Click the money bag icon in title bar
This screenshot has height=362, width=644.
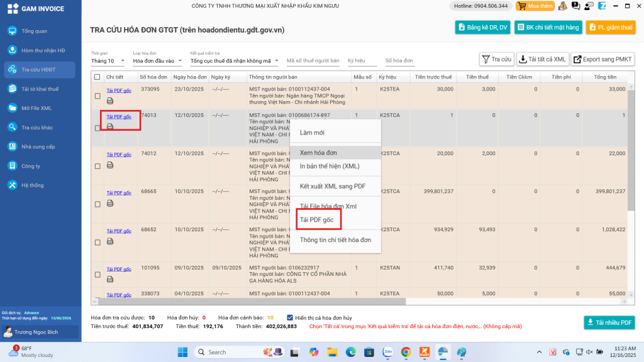[x=563, y=6]
